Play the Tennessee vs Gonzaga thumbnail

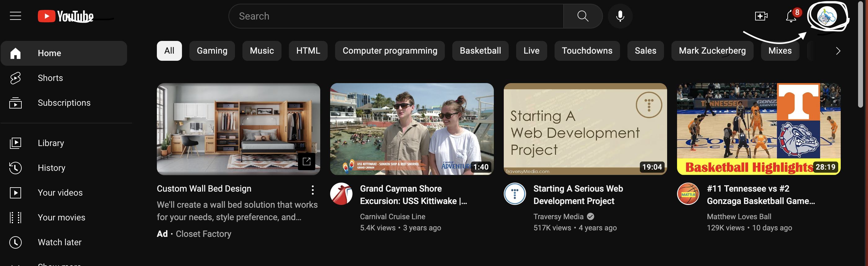[x=758, y=129]
